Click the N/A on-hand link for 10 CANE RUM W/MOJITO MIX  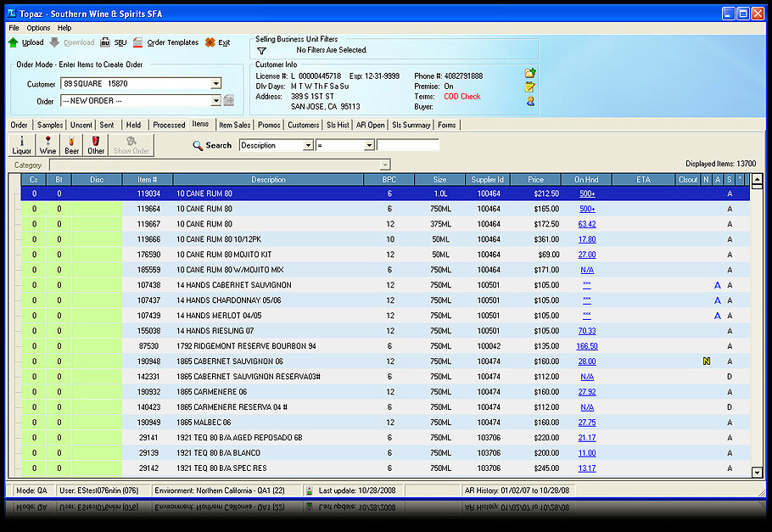587,270
